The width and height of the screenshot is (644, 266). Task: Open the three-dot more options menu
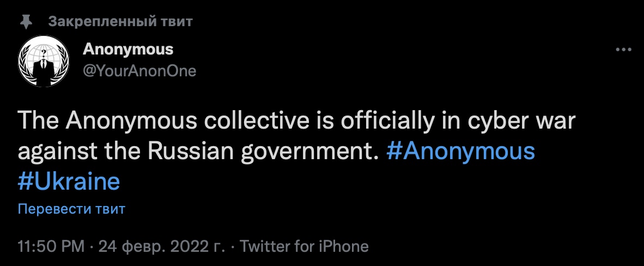623,50
